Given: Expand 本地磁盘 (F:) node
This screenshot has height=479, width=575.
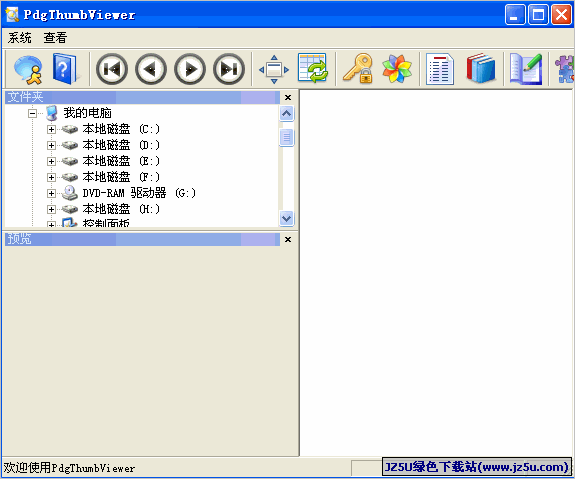Looking at the screenshot, I should (51, 178).
